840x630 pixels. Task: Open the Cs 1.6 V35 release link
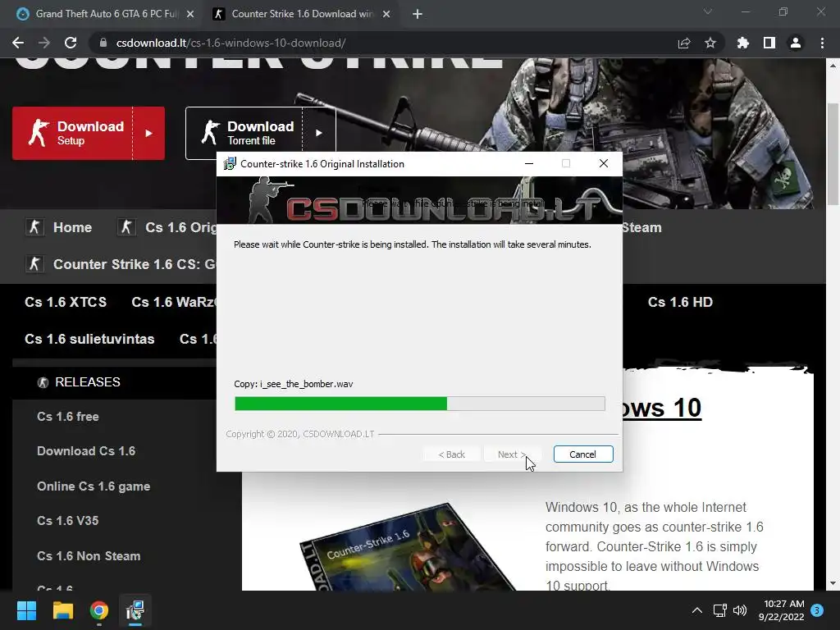click(x=68, y=521)
